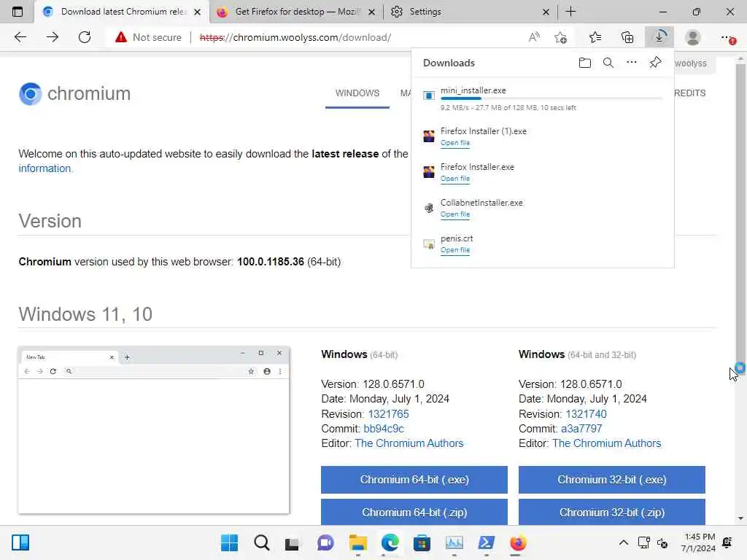The width and height of the screenshot is (747, 560).
Task: Click the mini_installer.exe download entry
Action: tap(543, 98)
